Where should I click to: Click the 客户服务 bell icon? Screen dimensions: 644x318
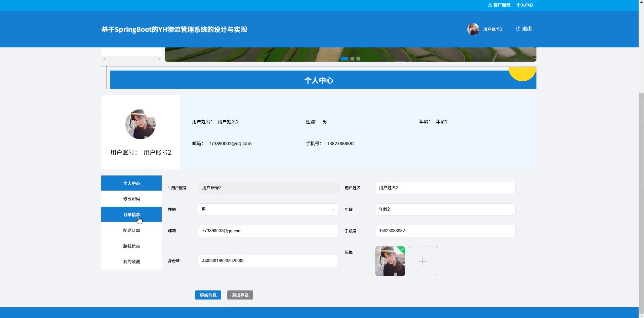point(490,5)
